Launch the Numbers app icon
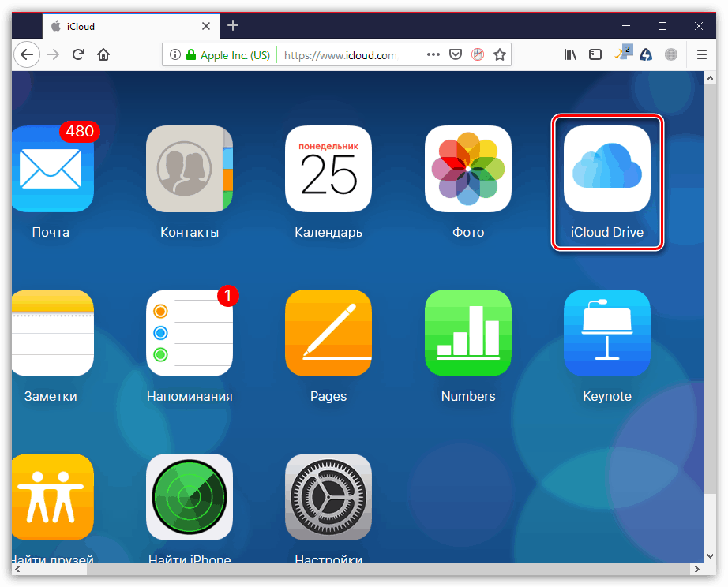 point(467,333)
